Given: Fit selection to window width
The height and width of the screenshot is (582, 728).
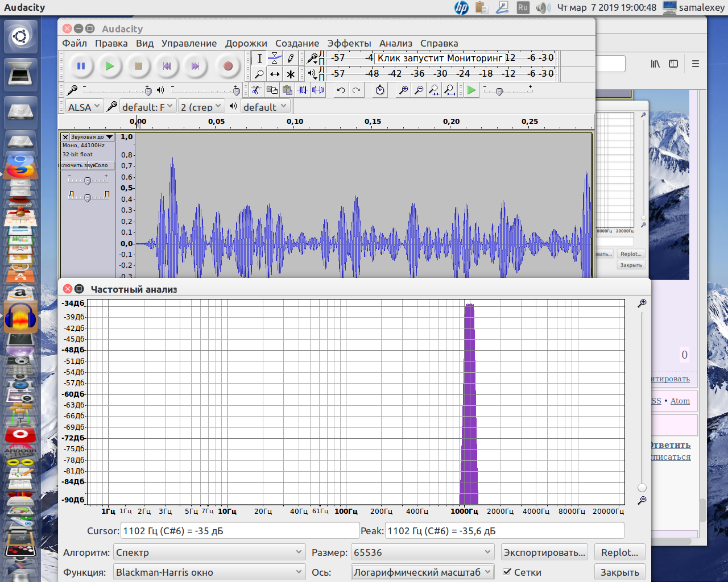Looking at the screenshot, I should click(434, 90).
